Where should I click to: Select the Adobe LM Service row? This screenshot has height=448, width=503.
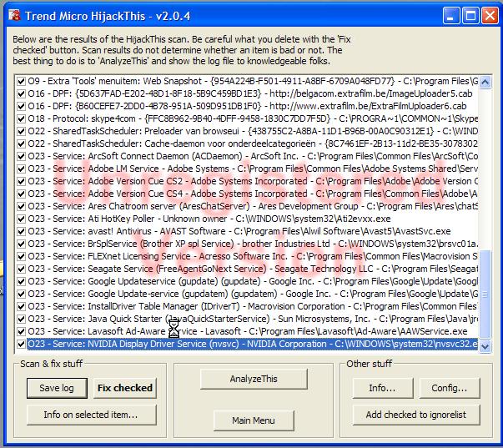click(x=253, y=169)
